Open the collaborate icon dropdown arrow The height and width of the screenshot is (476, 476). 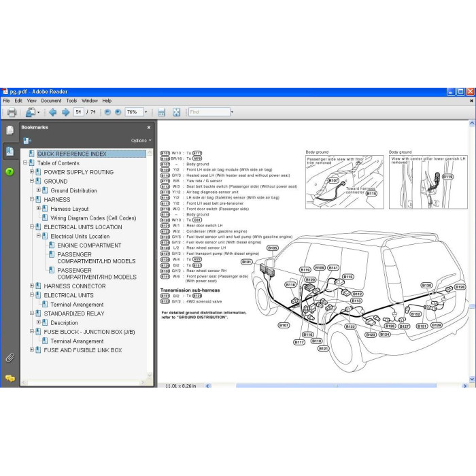tap(38, 112)
